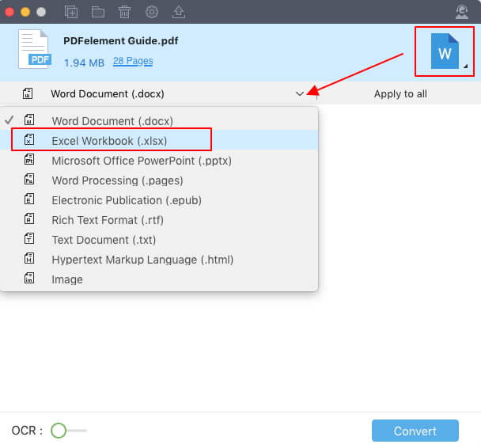Choose Word Processing (.pages) format
This screenshot has width=481, height=448.
pos(159,180)
